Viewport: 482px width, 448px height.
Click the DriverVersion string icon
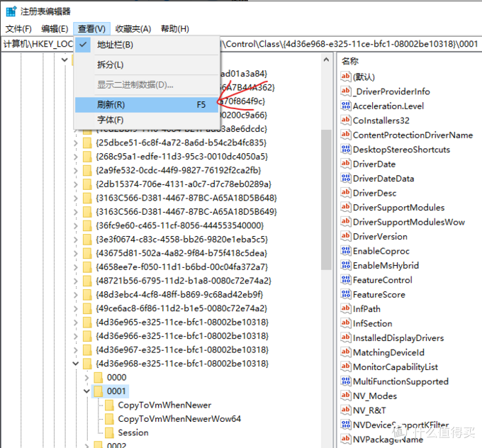click(x=345, y=236)
